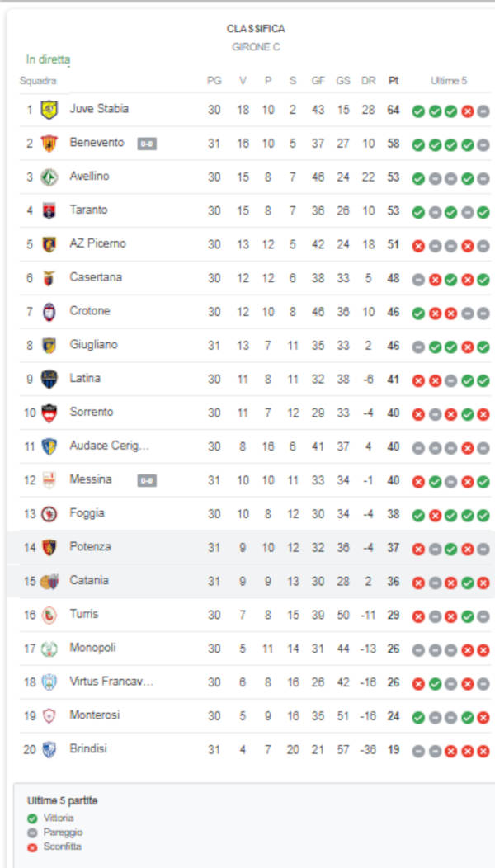495x868 pixels.
Task: Open the Casertana team link
Action: point(96,277)
